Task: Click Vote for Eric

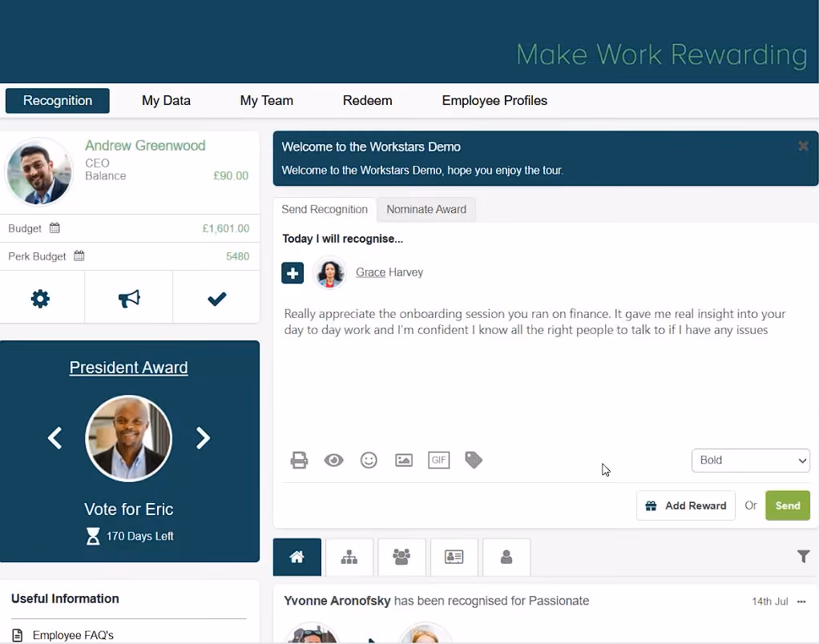Action: click(128, 509)
